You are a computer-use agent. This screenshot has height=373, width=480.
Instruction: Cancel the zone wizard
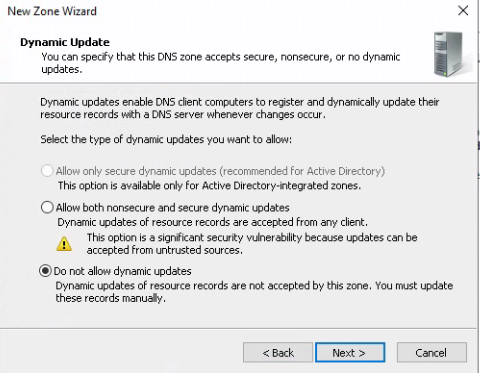pyautogui.click(x=431, y=352)
